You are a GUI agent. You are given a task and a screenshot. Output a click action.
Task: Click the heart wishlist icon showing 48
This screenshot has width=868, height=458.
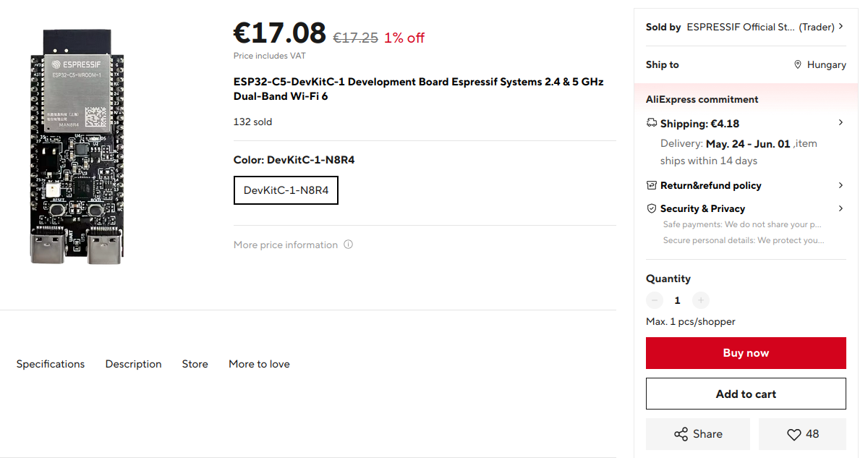coord(793,434)
